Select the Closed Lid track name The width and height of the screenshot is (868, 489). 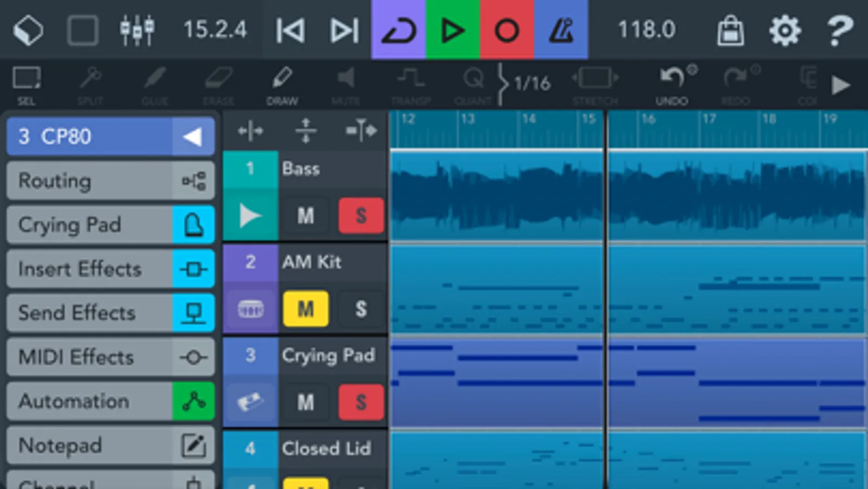pos(326,448)
